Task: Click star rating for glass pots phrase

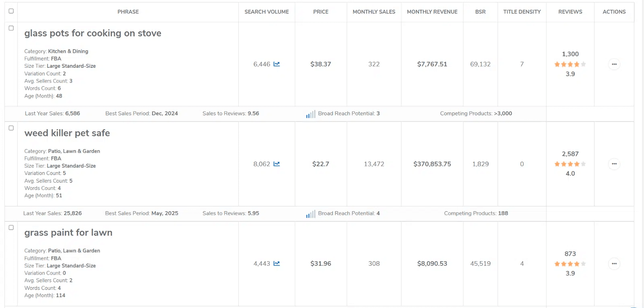Action: [x=570, y=64]
